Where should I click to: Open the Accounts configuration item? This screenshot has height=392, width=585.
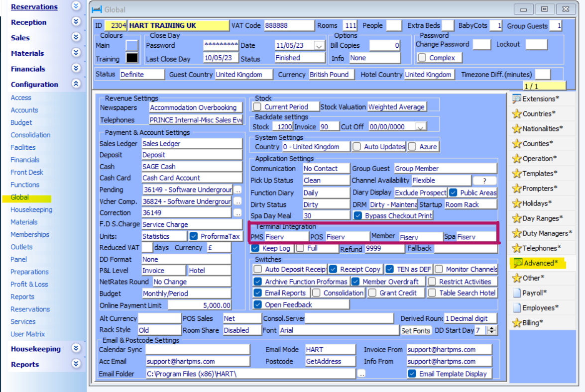point(24,110)
